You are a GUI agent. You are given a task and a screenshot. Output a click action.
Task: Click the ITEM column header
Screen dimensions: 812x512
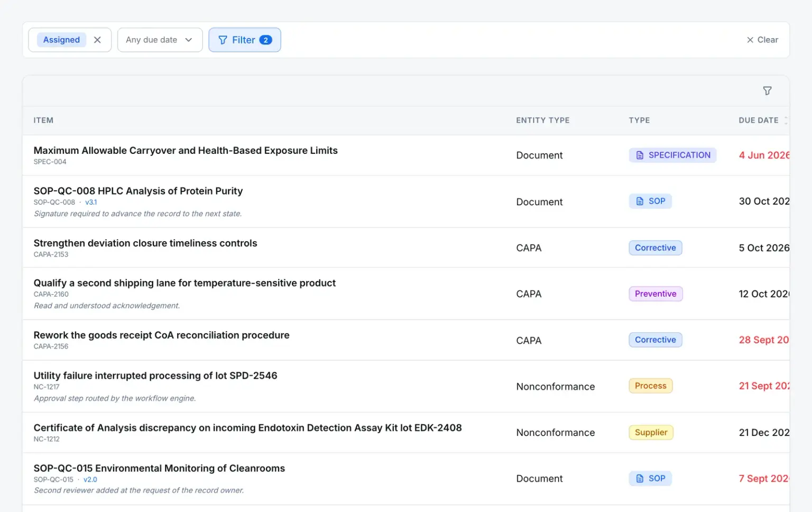(43, 121)
